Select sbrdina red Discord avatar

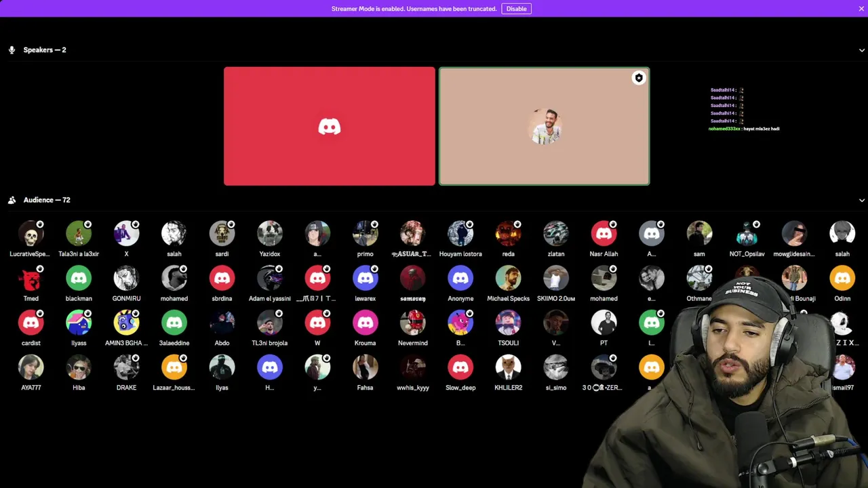[x=222, y=278]
